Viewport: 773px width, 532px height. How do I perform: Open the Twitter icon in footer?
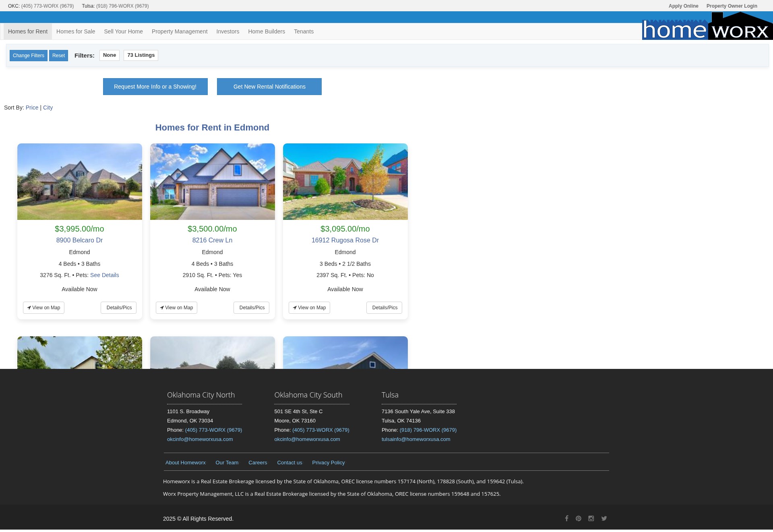pyautogui.click(x=604, y=518)
